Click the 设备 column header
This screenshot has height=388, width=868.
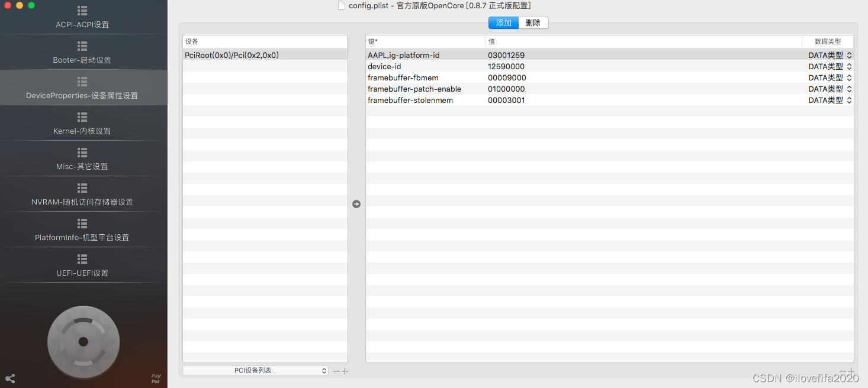pos(265,41)
